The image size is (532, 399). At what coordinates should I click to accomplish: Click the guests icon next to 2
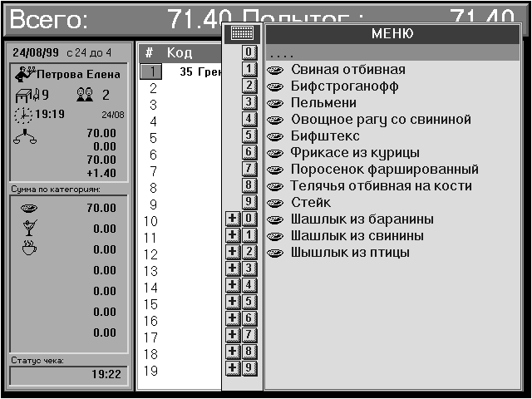(85, 94)
